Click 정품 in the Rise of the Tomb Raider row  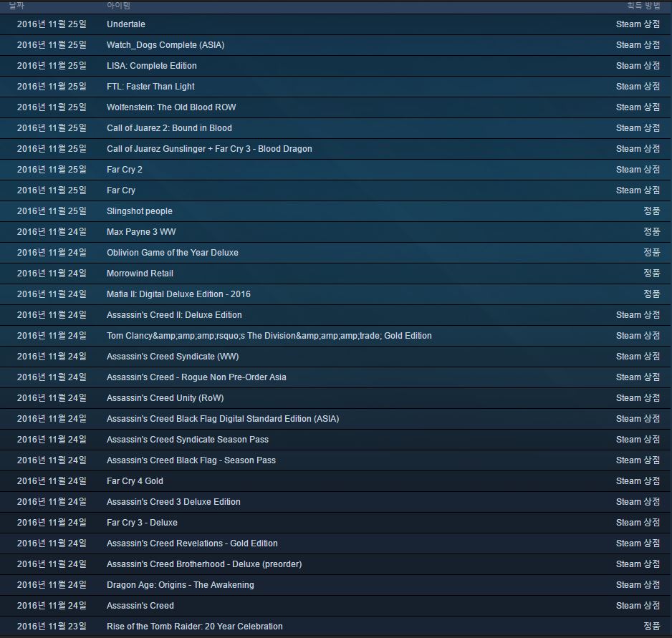652,627
